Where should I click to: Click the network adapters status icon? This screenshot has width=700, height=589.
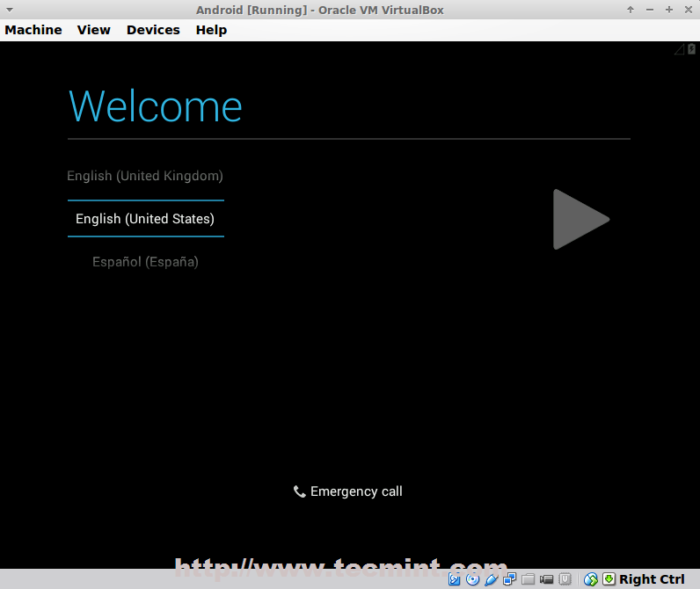pyautogui.click(x=509, y=579)
